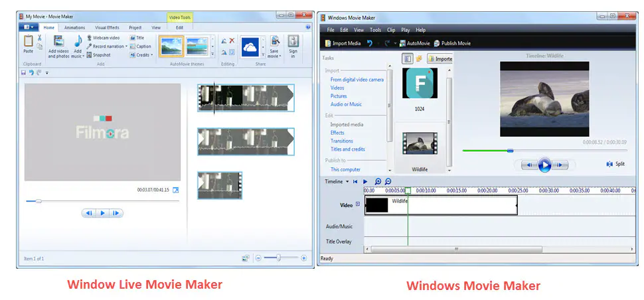The width and height of the screenshot is (644, 300).
Task: Open the Timeline view dropdown
Action: tap(337, 181)
